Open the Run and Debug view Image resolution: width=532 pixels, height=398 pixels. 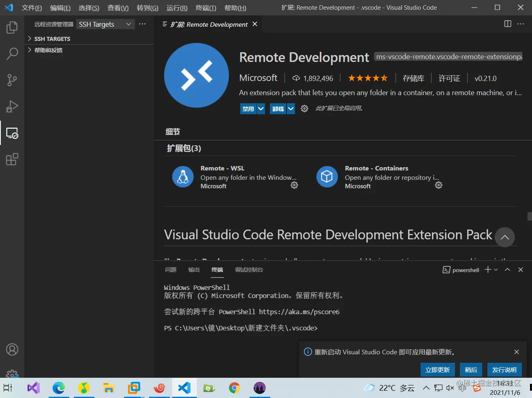[x=12, y=106]
